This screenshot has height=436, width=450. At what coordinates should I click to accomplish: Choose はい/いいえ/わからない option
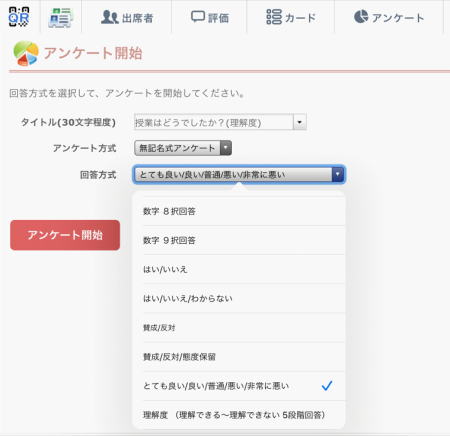(x=239, y=298)
